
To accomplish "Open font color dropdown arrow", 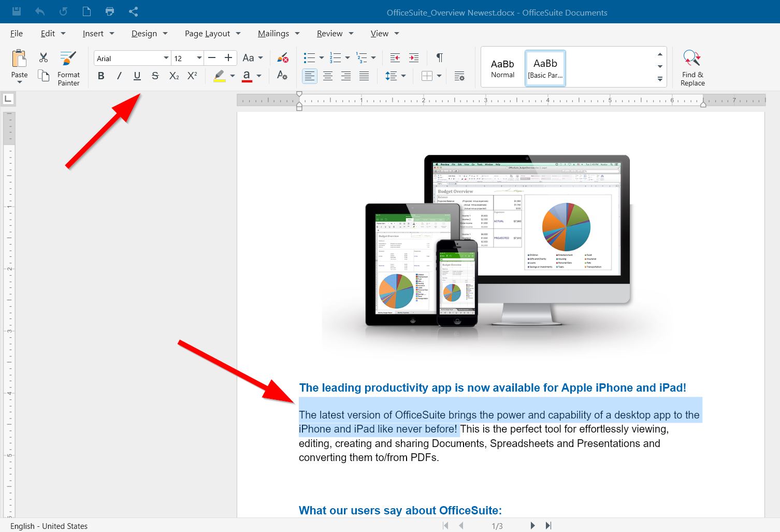I will [259, 76].
